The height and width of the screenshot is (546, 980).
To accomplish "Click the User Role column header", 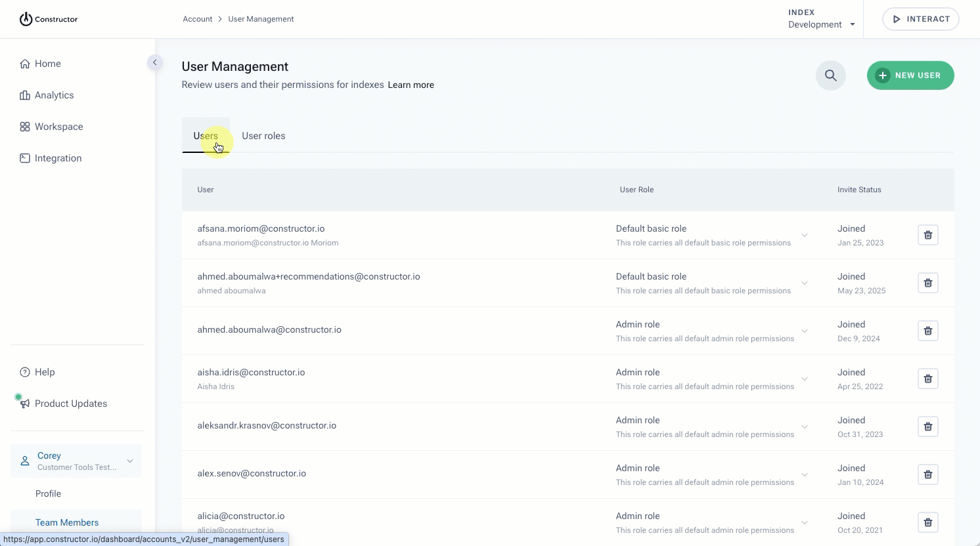I will [636, 190].
